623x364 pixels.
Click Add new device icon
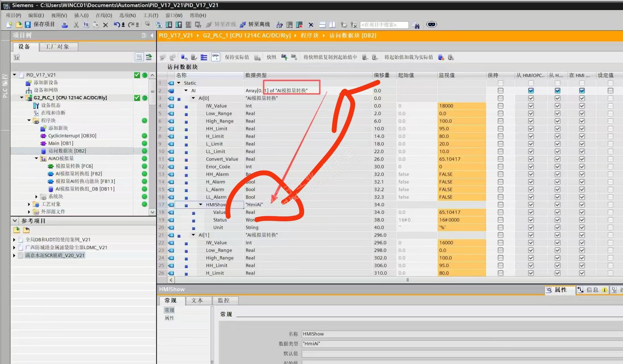28,82
